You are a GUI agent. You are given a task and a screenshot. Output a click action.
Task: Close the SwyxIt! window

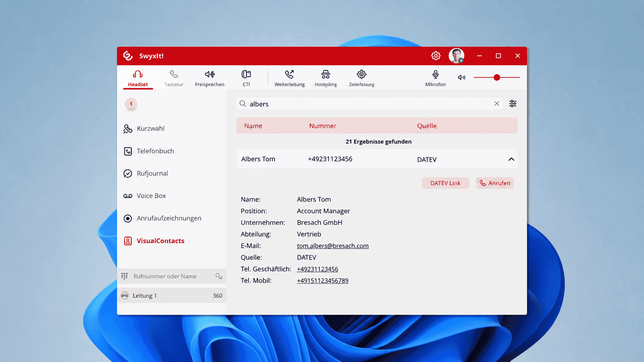(x=517, y=56)
